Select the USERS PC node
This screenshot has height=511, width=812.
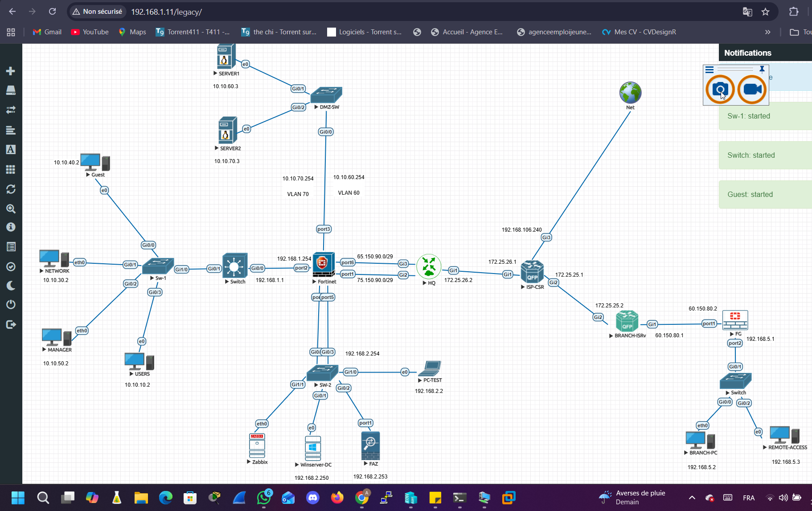point(139,362)
